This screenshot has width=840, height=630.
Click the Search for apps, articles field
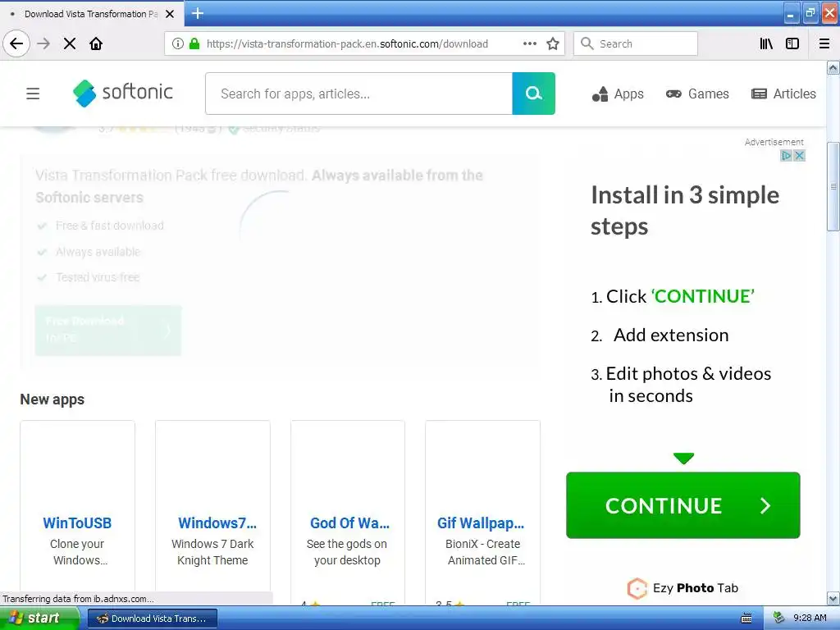(x=358, y=94)
